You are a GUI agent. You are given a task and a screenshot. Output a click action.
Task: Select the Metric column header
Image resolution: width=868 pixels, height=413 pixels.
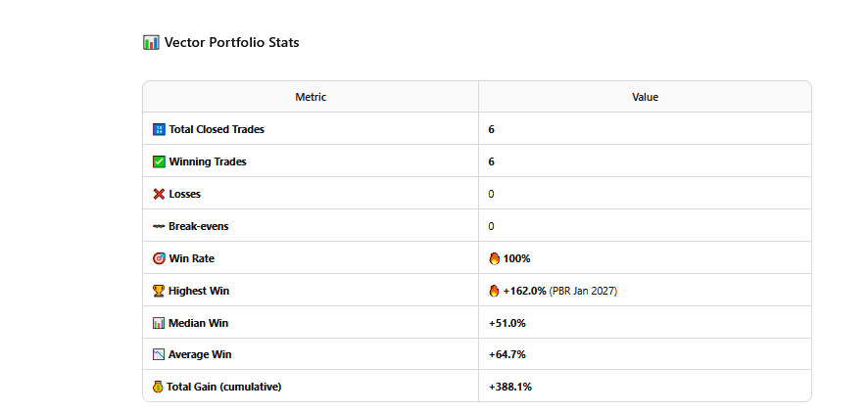coord(311,97)
